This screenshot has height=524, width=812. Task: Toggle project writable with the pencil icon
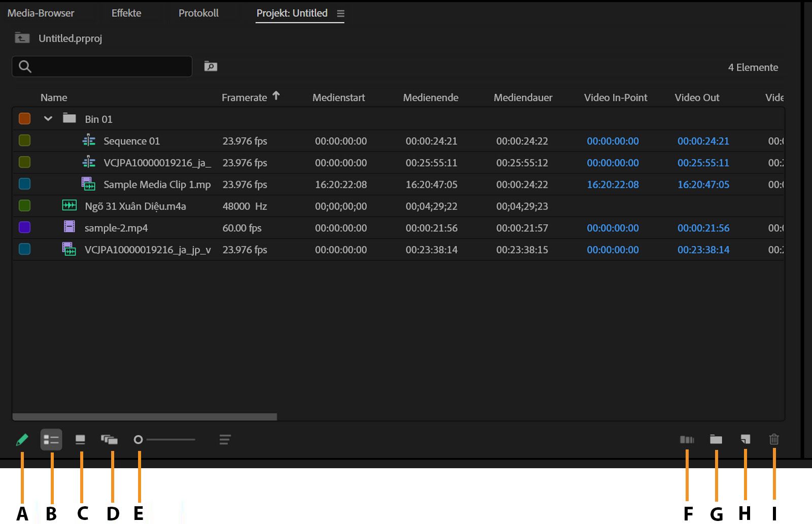[x=22, y=439]
